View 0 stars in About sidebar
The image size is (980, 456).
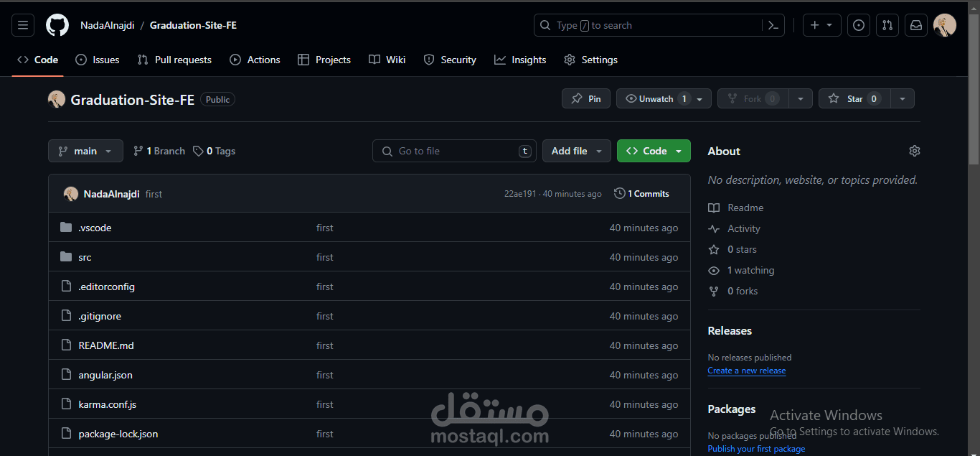(732, 249)
